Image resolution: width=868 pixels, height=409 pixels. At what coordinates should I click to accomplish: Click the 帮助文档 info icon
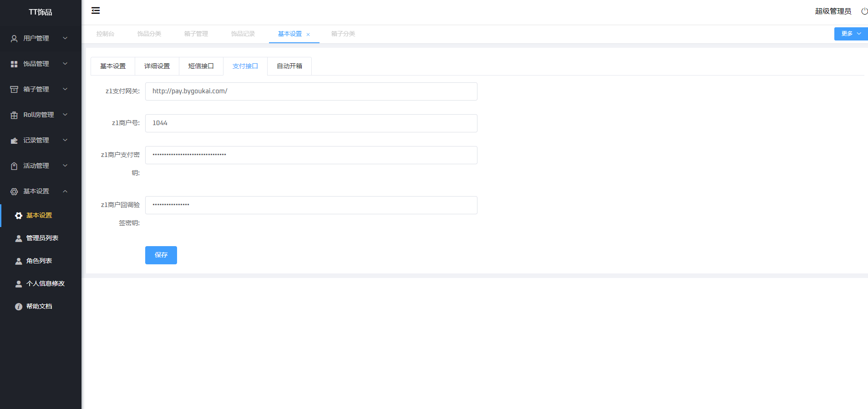pyautogui.click(x=19, y=307)
